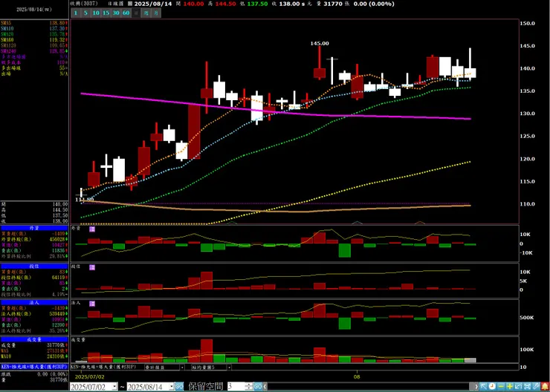The image size is (550, 392).
Task: Click the 投信持股 value 64119
Action: [x=59, y=277]
